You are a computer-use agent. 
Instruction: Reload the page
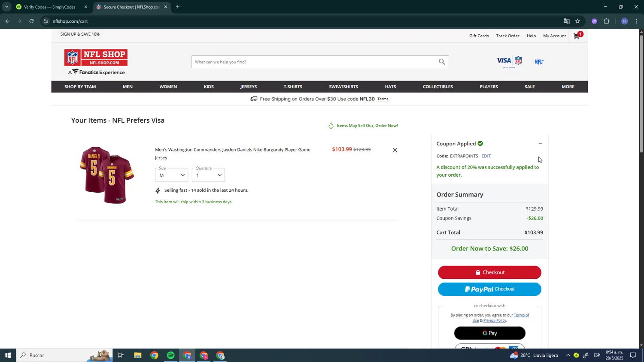click(x=31, y=21)
